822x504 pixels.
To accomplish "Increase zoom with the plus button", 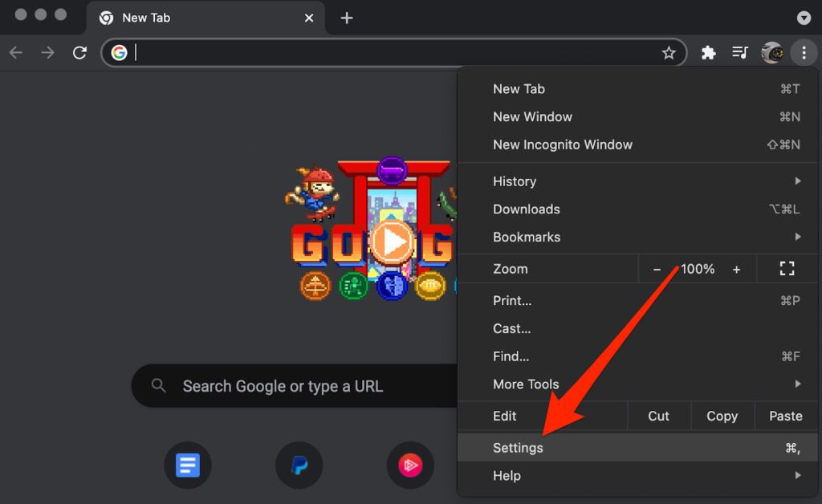I will click(737, 270).
